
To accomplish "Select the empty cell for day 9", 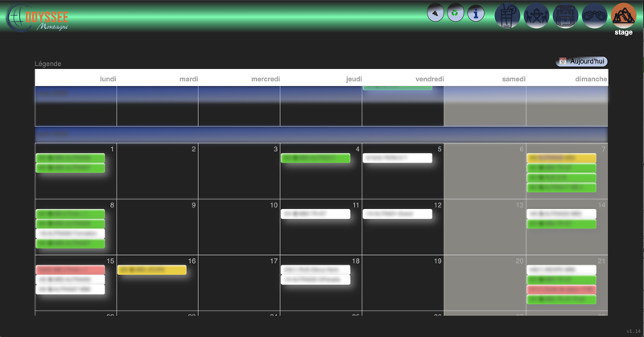I will tap(158, 229).
